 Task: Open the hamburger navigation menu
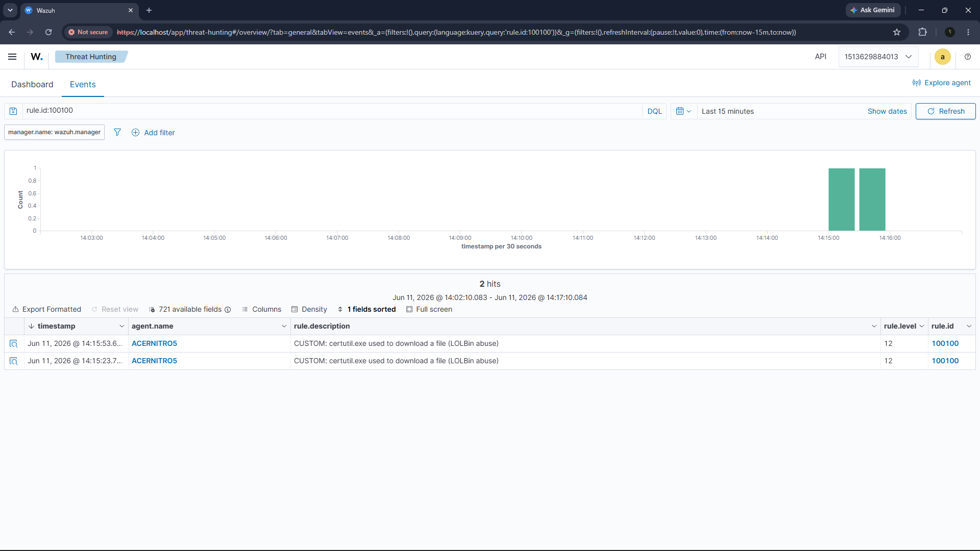[12, 57]
